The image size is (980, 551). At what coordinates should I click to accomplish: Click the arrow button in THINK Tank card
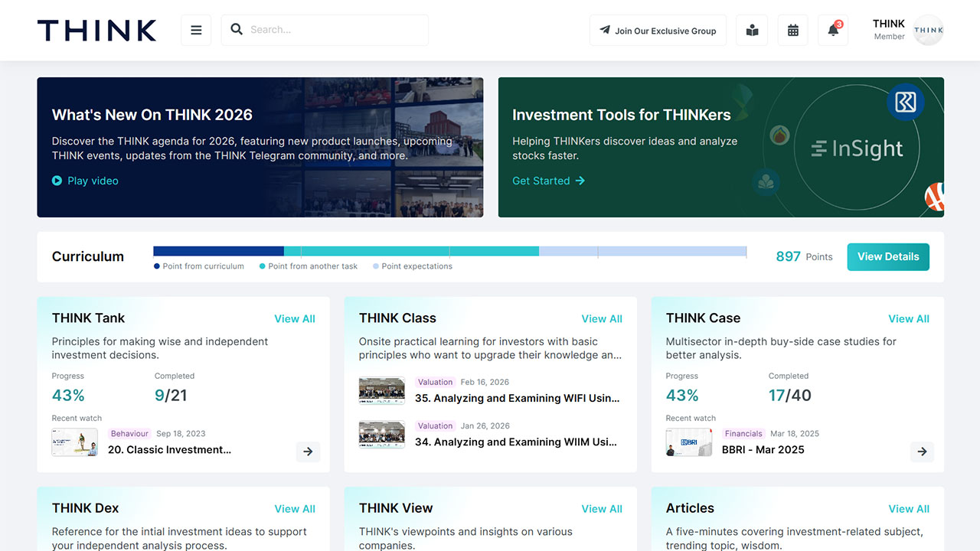308,452
